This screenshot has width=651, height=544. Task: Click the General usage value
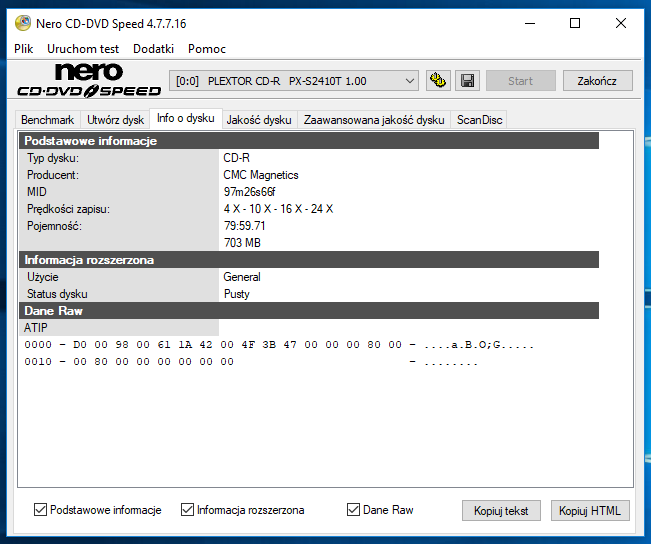point(242,277)
